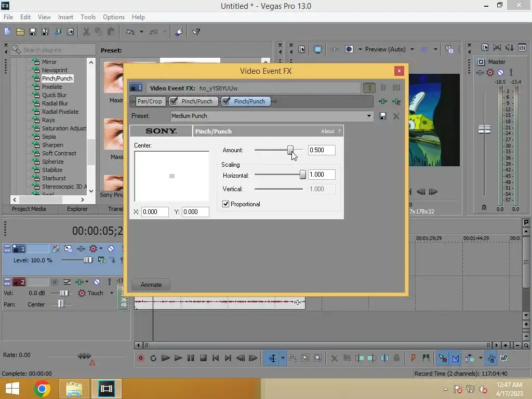532x399 pixels.
Task: Click the Animate button
Action: click(151, 285)
